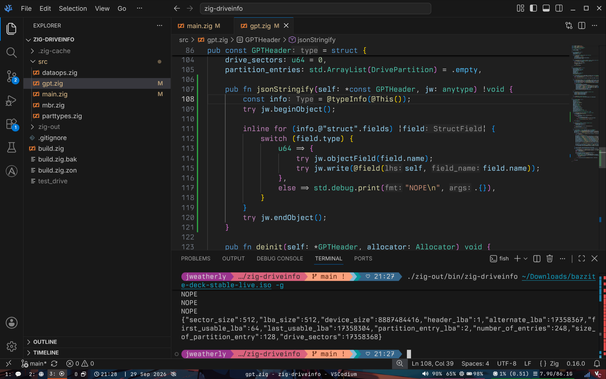Viewport: 606px width, 379px height.
Task: Open the Customize Layout icon
Action: (520, 8)
